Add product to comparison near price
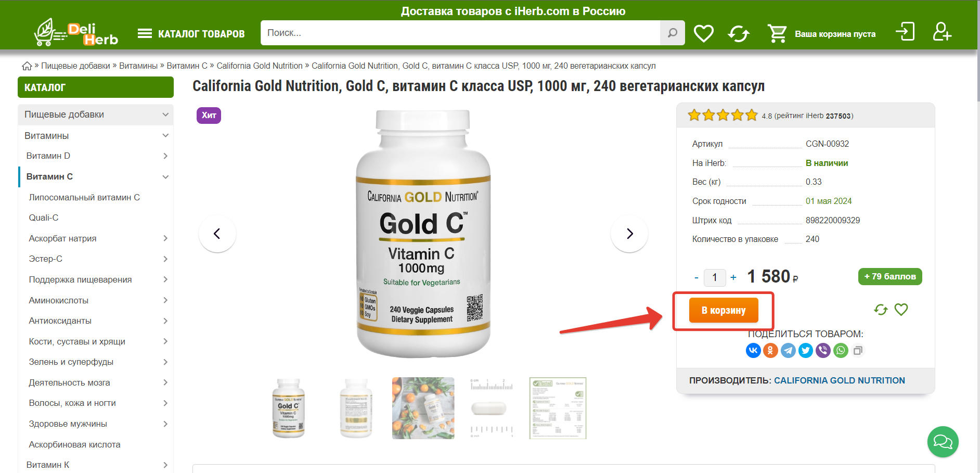Viewport: 980px width, 473px height. (881, 310)
